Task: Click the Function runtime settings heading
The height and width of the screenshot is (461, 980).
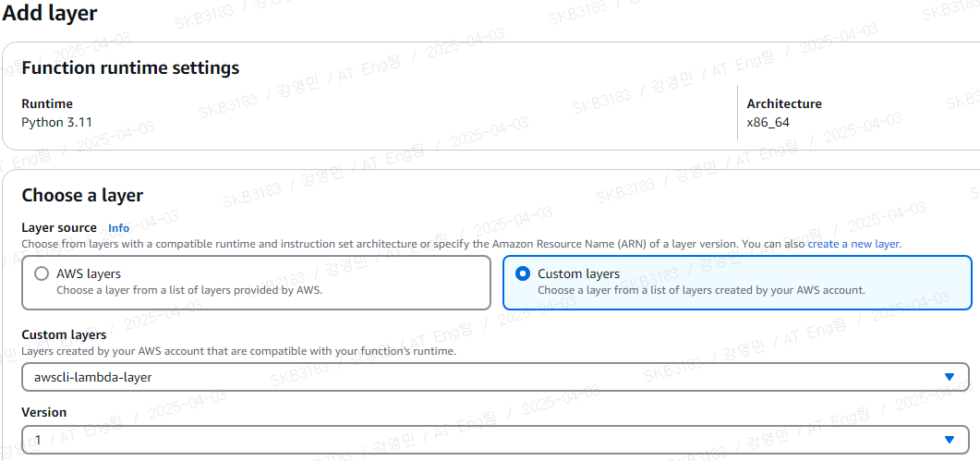Action: point(130,67)
